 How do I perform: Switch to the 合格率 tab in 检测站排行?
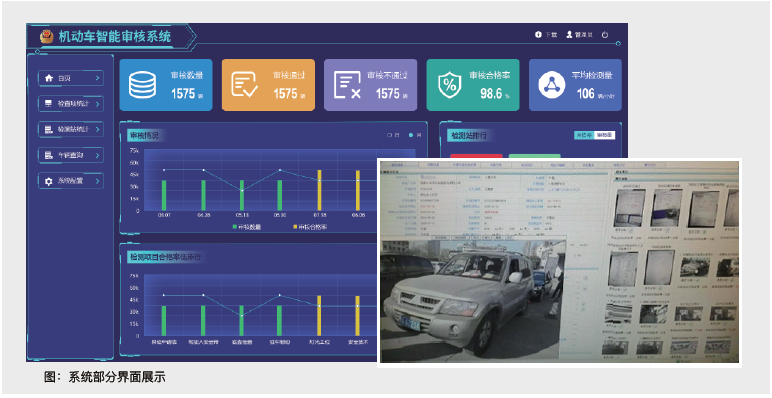pyautogui.click(x=584, y=135)
